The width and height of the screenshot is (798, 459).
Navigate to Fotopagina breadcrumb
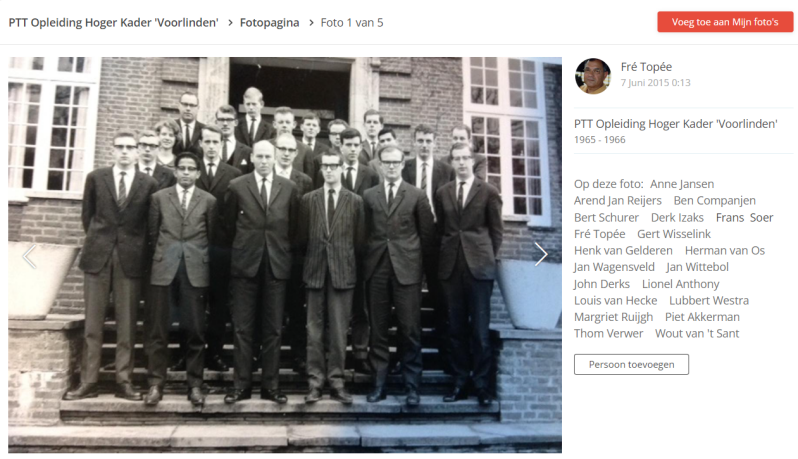click(269, 23)
